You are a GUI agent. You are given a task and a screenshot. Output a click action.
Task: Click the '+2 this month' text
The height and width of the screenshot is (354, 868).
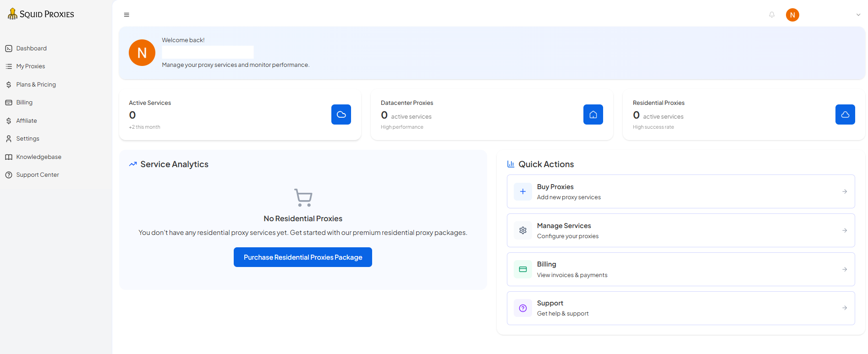point(144,127)
